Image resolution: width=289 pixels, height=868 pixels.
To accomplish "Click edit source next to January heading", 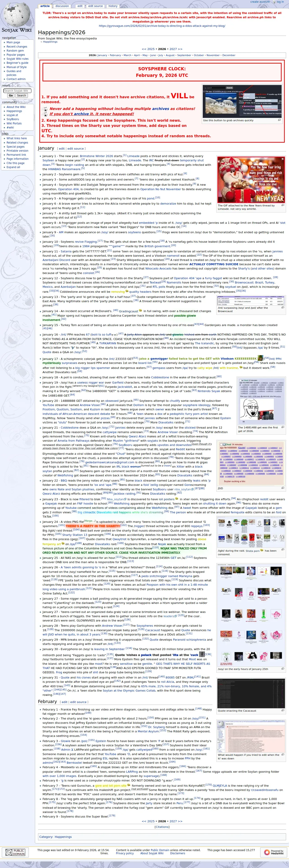I will [x=75, y=148].
